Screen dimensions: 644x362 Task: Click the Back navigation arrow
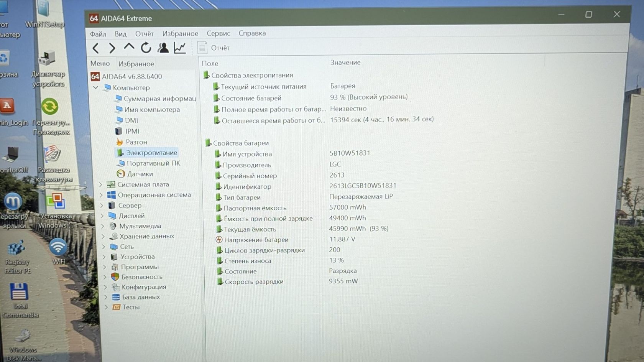[x=96, y=48]
